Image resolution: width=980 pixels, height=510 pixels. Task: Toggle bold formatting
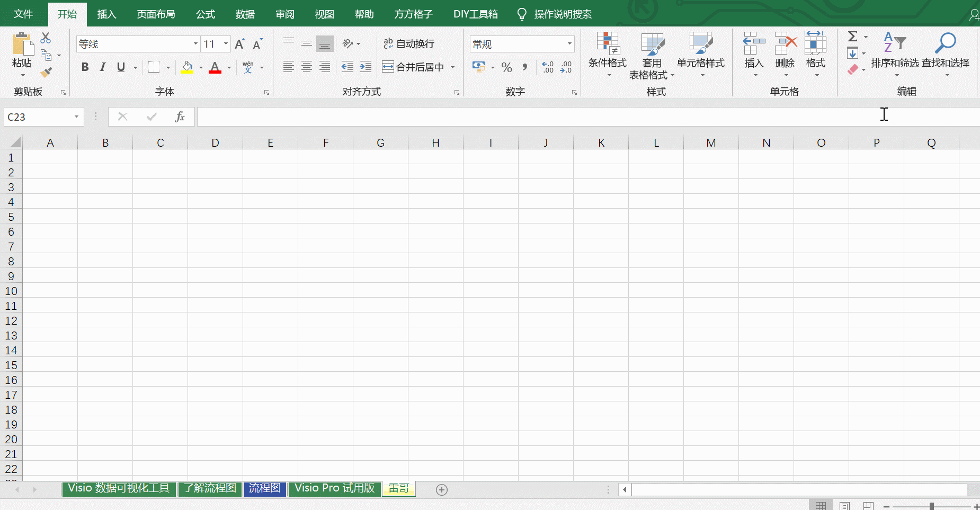(x=85, y=67)
